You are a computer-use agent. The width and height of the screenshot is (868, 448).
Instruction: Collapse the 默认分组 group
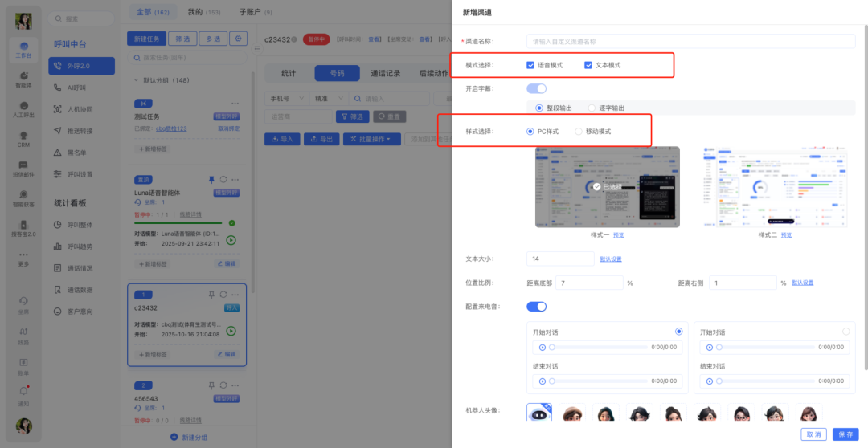pyautogui.click(x=137, y=80)
